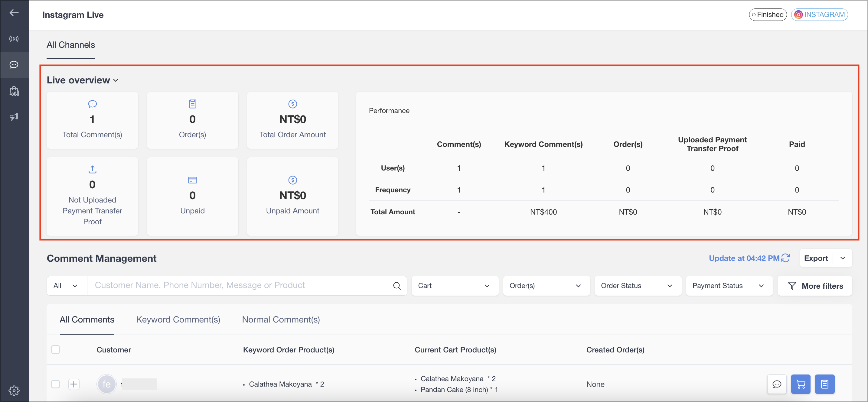Image resolution: width=868 pixels, height=402 pixels.
Task: Click the Instagram logo in channel badge
Action: (x=798, y=15)
